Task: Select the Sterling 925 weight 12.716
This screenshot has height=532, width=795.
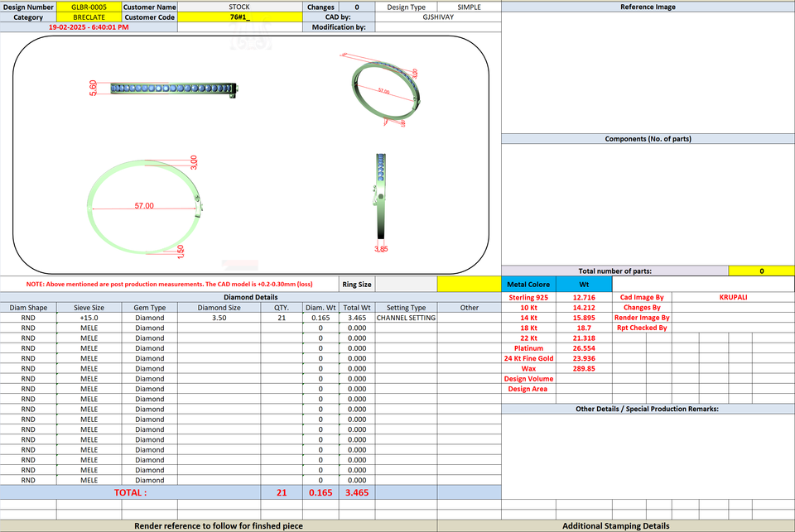Action: tap(584, 297)
